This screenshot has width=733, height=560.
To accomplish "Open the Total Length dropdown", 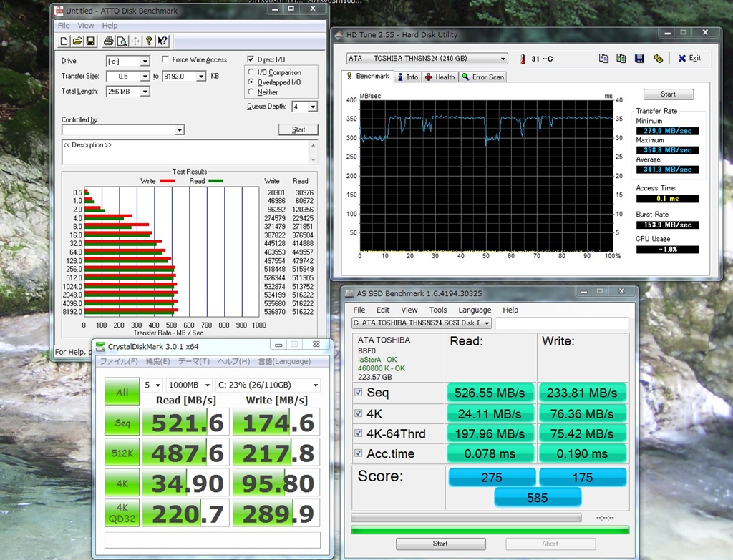I will pyautogui.click(x=145, y=92).
